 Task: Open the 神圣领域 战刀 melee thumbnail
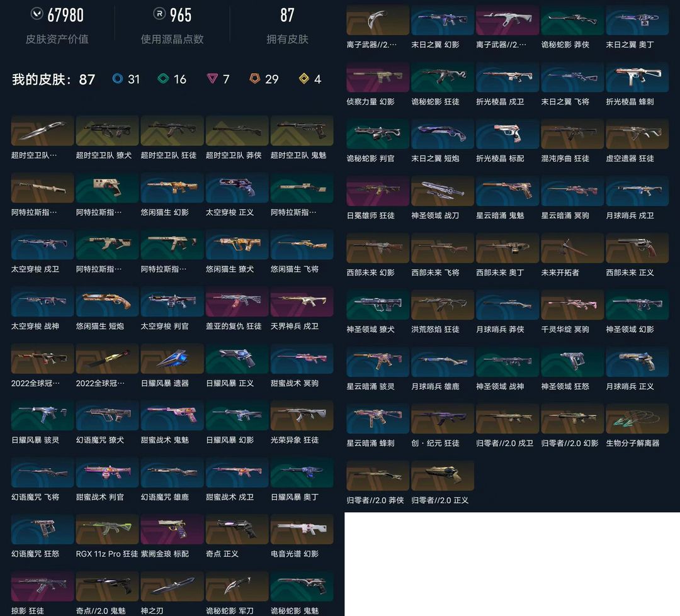click(x=443, y=191)
